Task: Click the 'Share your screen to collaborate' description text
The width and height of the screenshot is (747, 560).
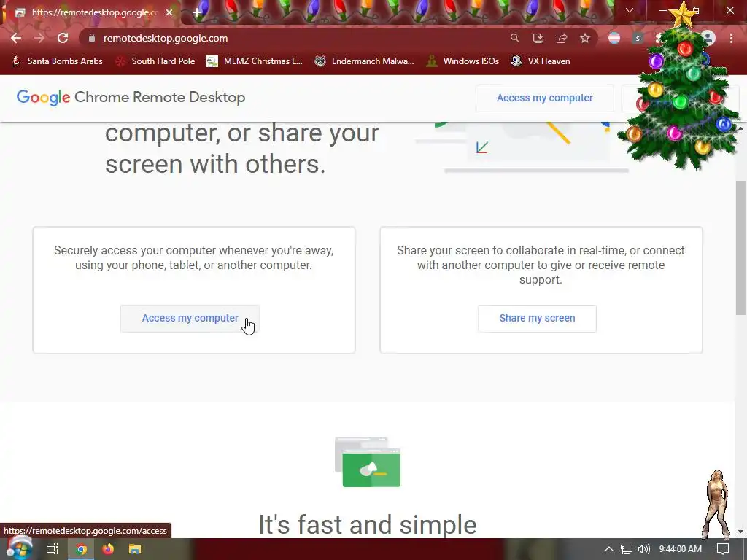Action: pos(541,265)
